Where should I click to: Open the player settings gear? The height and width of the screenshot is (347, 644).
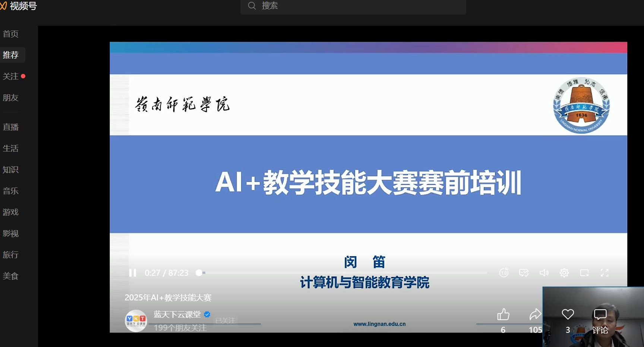(564, 273)
